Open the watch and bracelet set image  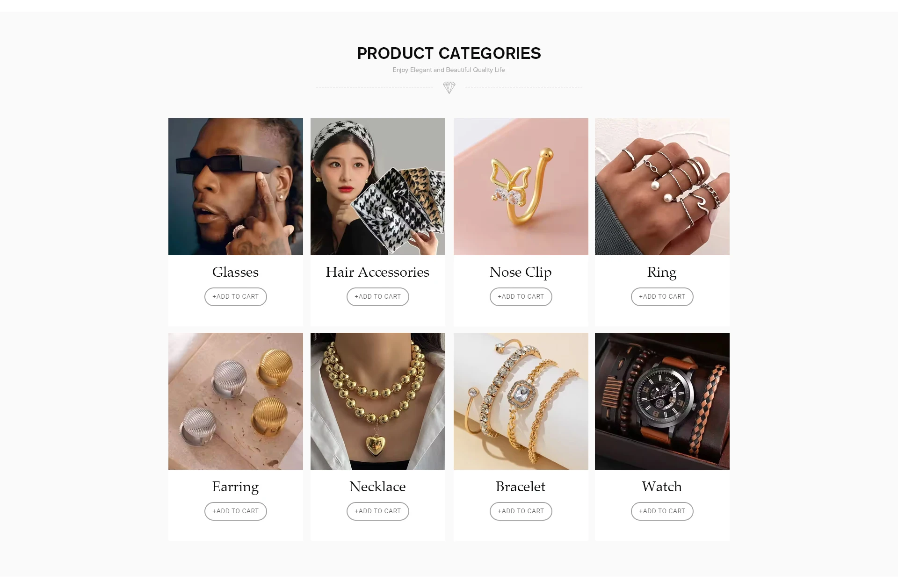coord(662,401)
